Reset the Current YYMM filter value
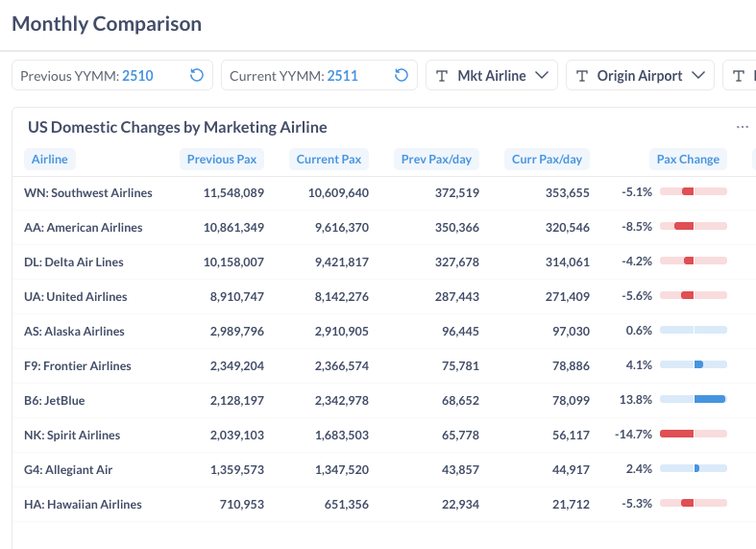Viewport: 756px width, 549px height. coord(402,76)
